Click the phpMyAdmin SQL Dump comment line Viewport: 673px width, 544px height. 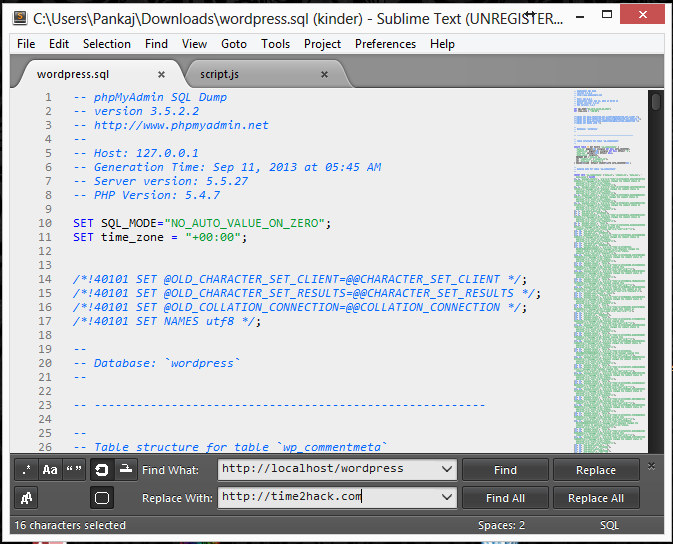pyautogui.click(x=150, y=97)
